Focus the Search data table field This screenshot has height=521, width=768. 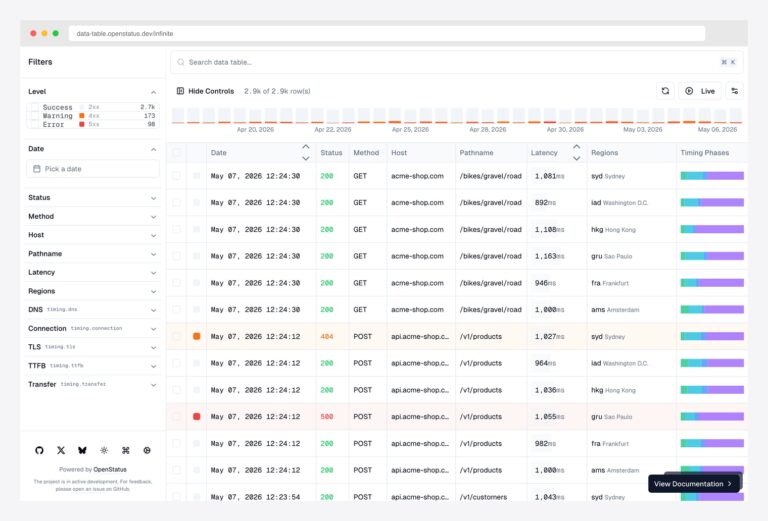pyautogui.click(x=456, y=62)
